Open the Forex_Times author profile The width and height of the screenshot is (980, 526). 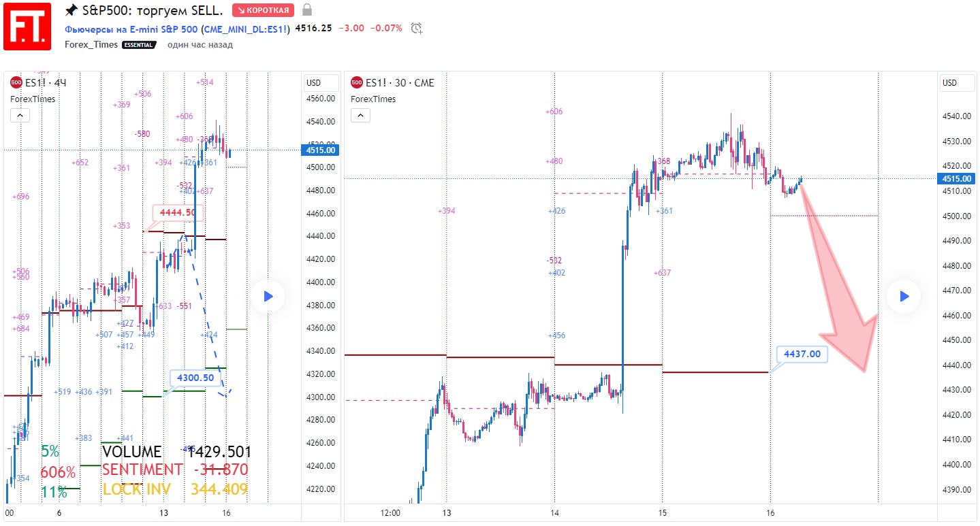[x=91, y=44]
